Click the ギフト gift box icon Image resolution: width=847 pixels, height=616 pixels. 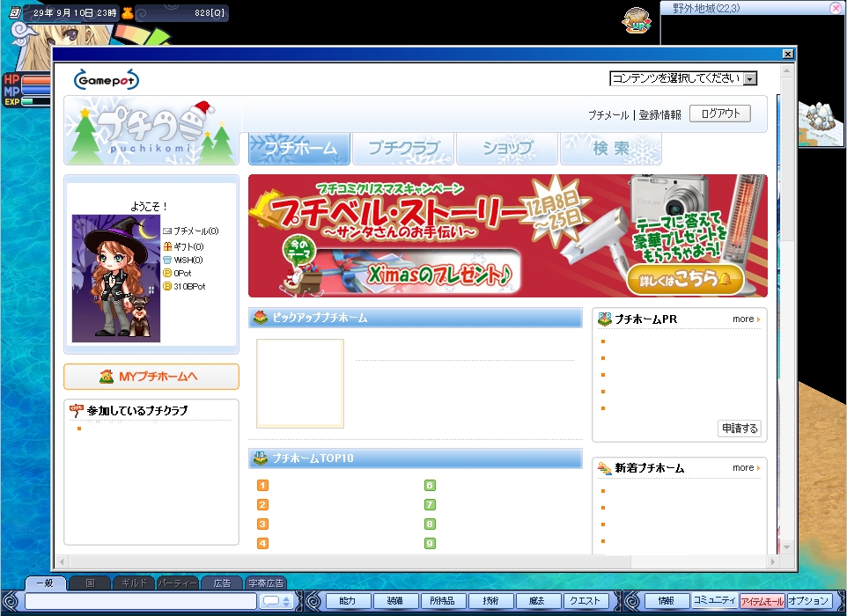tap(167, 246)
